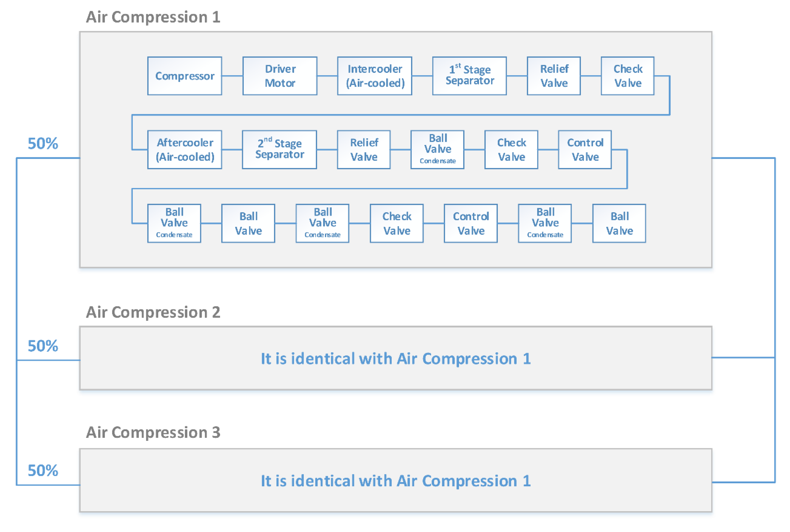
Task: Click the 50% label for Air Compression 3
Action: (43, 471)
